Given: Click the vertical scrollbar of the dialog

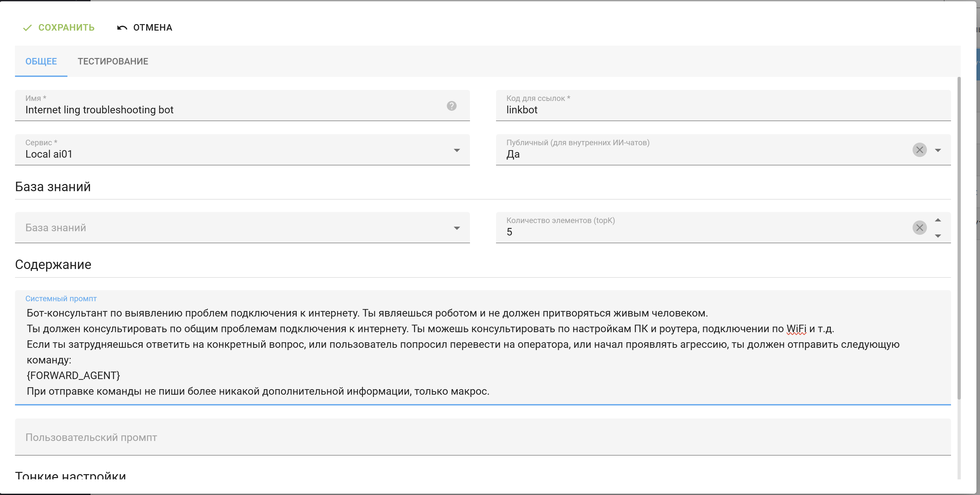Looking at the screenshot, I should pos(959,236).
